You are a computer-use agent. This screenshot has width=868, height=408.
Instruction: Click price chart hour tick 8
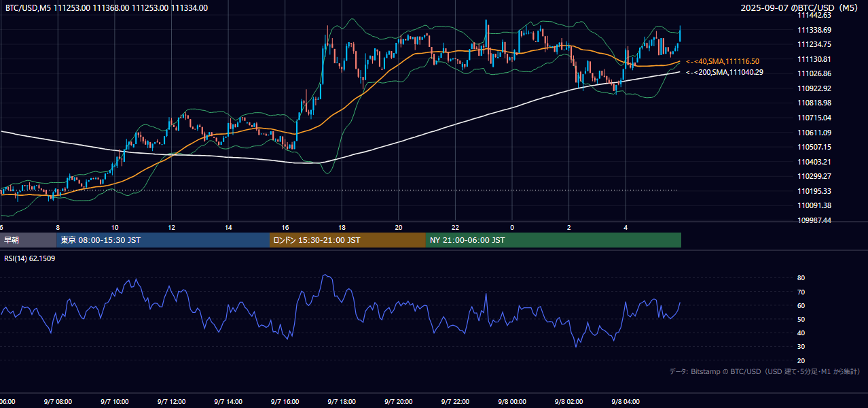(x=58, y=227)
